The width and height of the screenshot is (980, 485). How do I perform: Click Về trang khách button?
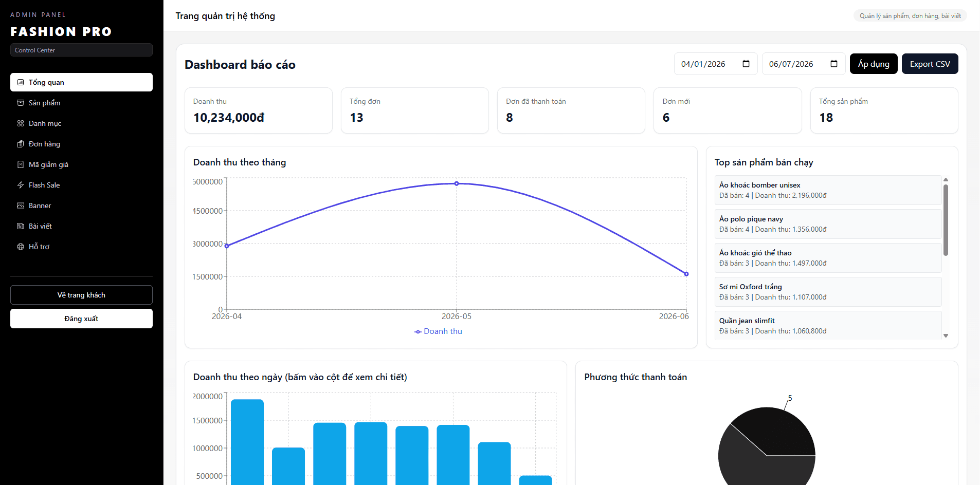(81, 295)
